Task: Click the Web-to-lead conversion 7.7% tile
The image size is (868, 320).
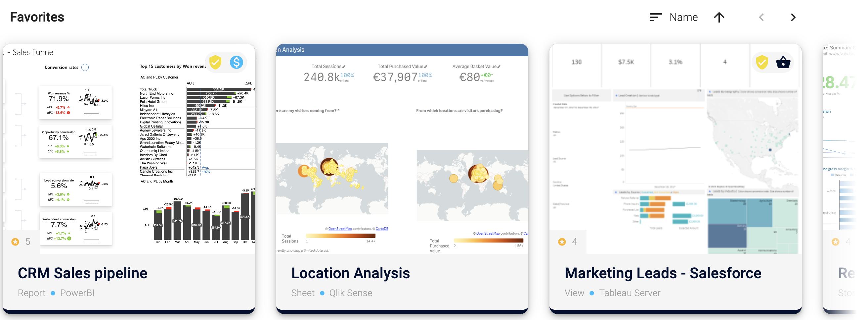Action: pos(75,228)
